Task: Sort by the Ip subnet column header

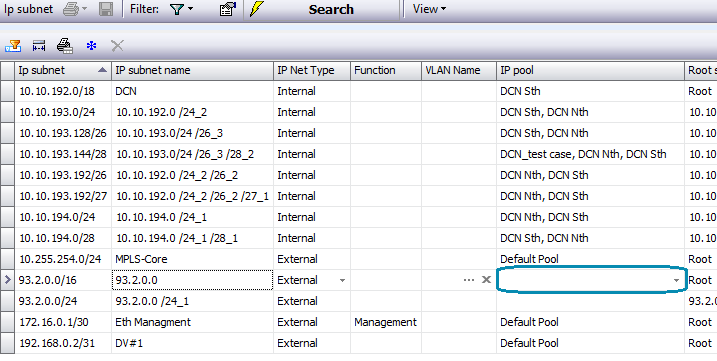Action: click(63, 70)
